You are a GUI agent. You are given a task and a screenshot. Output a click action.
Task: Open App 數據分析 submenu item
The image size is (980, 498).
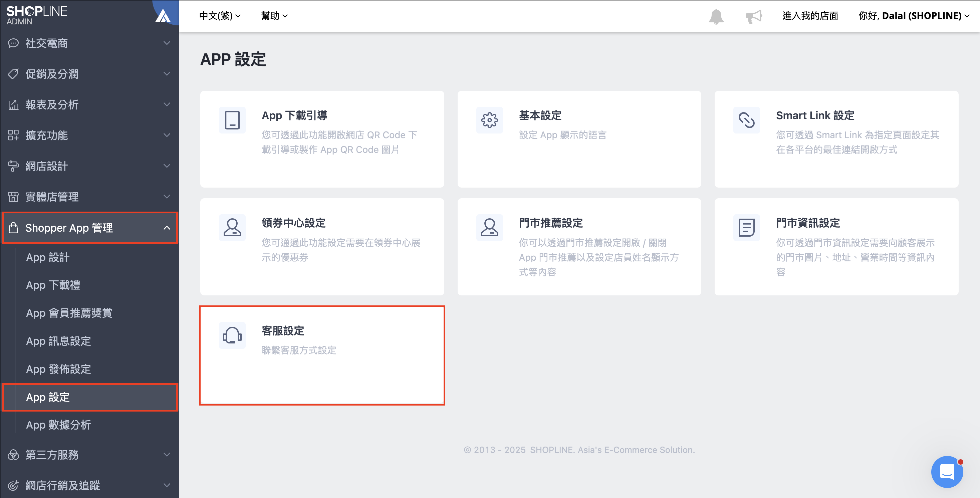[59, 425]
